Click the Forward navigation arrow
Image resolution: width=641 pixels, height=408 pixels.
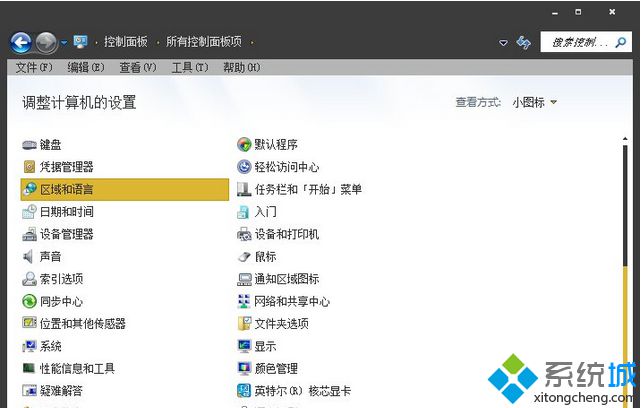[46, 43]
